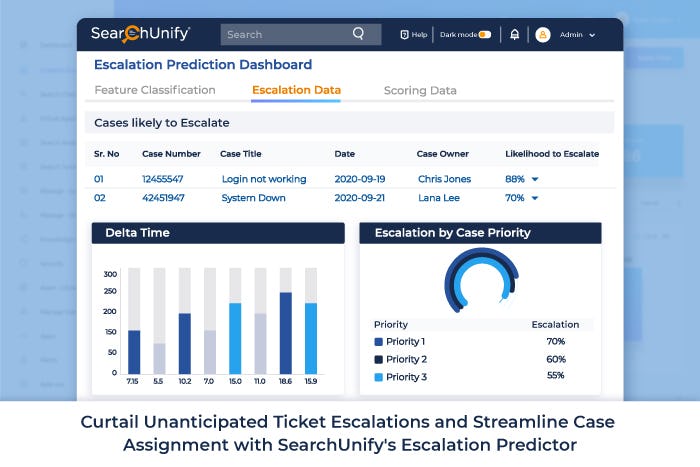This screenshot has width=700, height=467.
Task: Select the Escalation Data tab
Action: (296, 90)
